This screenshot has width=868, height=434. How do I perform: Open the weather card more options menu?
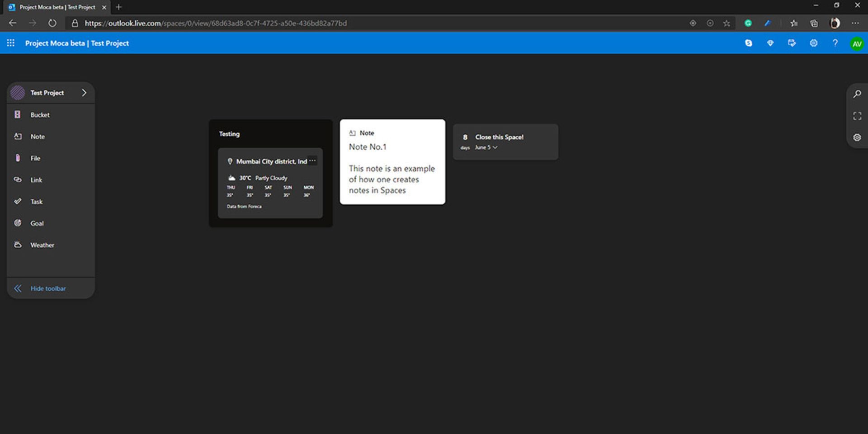pyautogui.click(x=312, y=160)
